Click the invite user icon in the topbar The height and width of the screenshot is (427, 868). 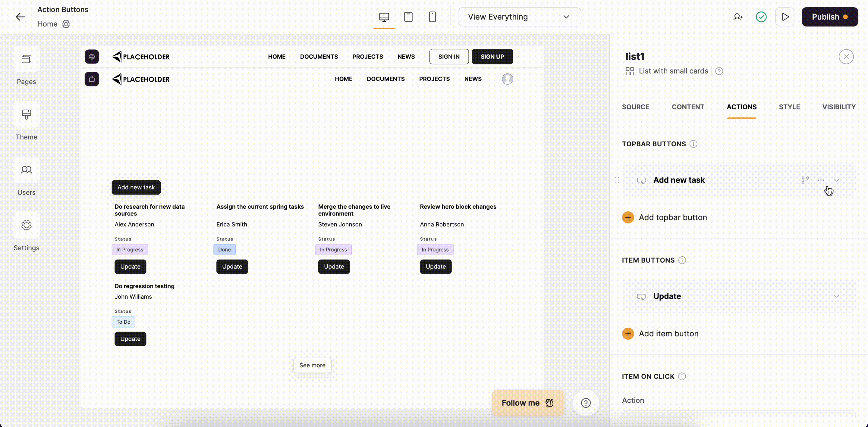coord(738,17)
